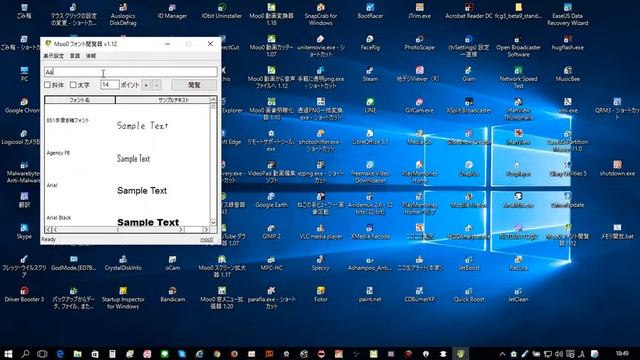The width and height of the screenshot is (640, 360).
Task: Decrease font size with the - button
Action: pos(156,85)
